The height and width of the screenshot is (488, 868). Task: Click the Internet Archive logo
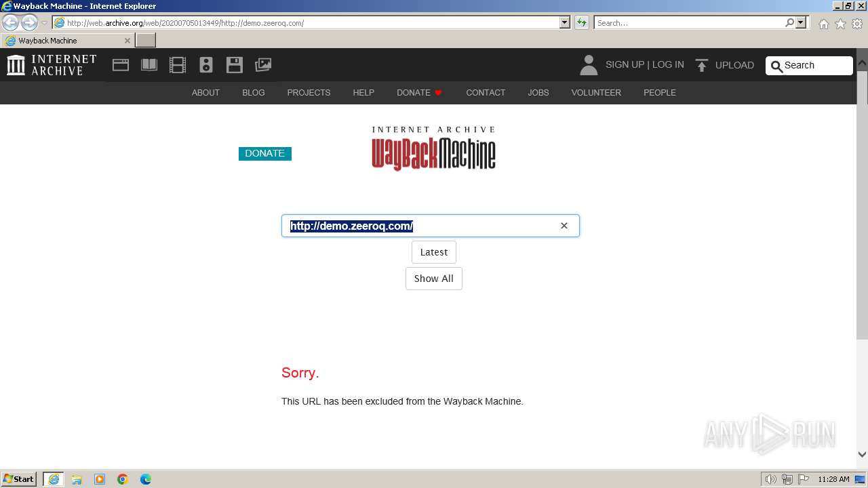click(x=52, y=65)
